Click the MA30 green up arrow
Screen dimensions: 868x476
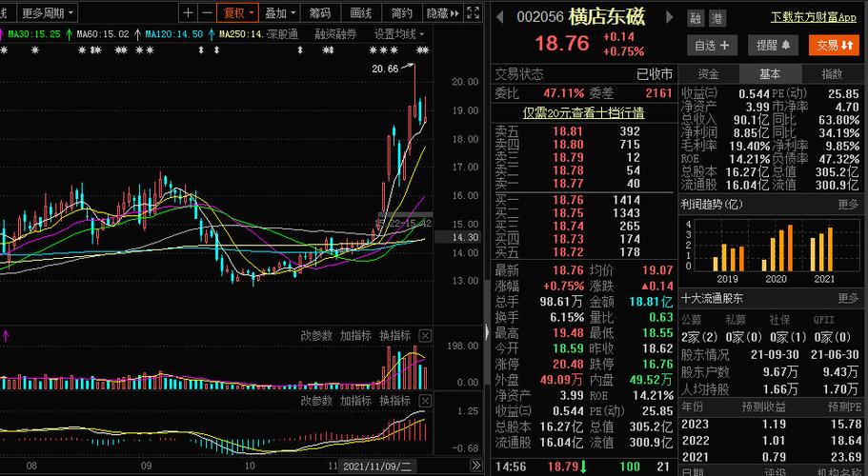(69, 34)
